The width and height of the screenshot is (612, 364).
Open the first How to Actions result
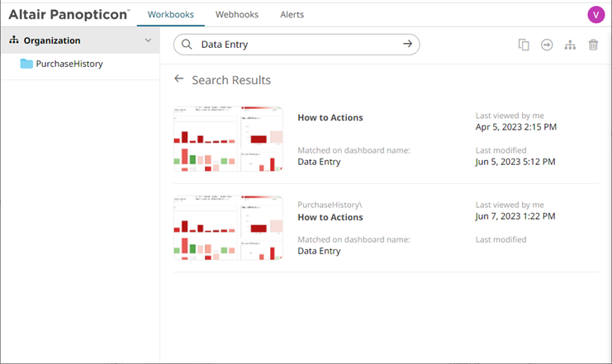[x=330, y=117]
